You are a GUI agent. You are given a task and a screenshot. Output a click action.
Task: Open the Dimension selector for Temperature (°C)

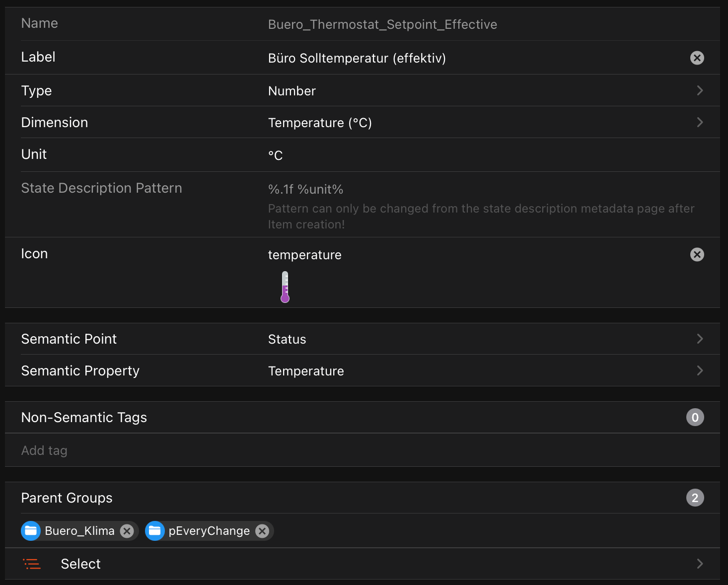700,122
